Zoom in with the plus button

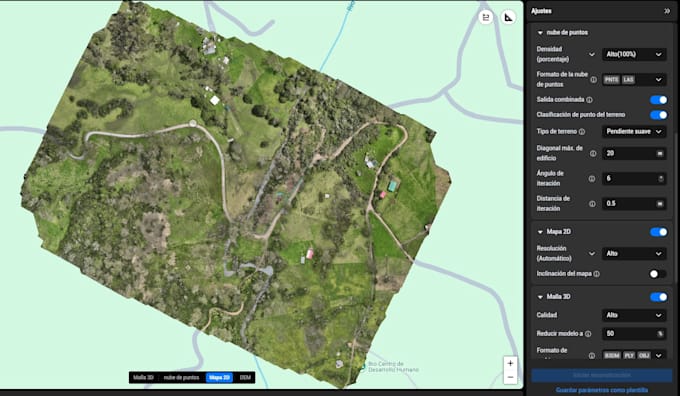[510, 363]
